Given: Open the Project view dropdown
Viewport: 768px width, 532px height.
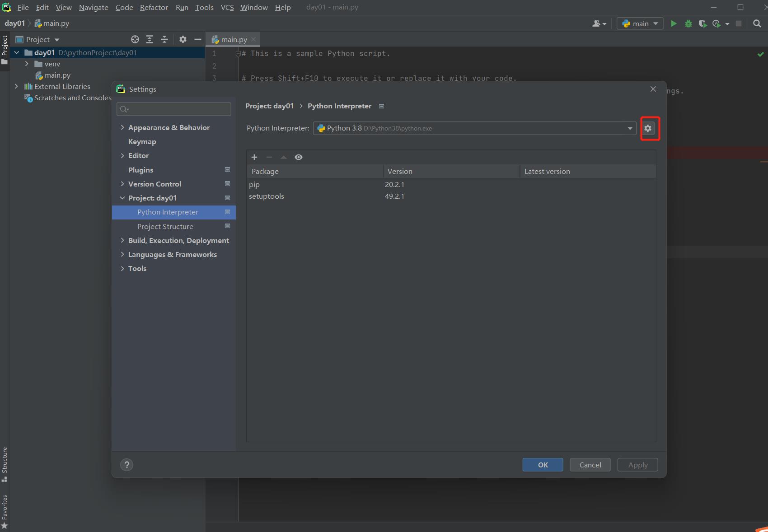Looking at the screenshot, I should 38,39.
